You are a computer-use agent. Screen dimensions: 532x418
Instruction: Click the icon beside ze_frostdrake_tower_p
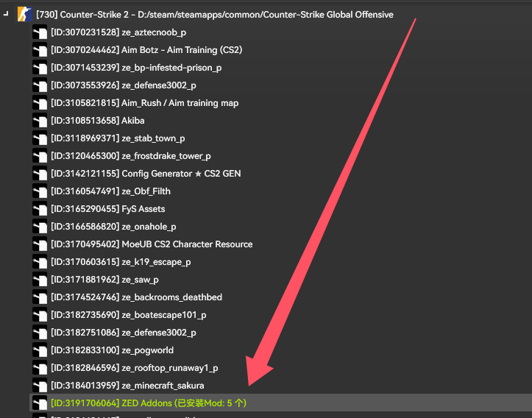point(40,156)
